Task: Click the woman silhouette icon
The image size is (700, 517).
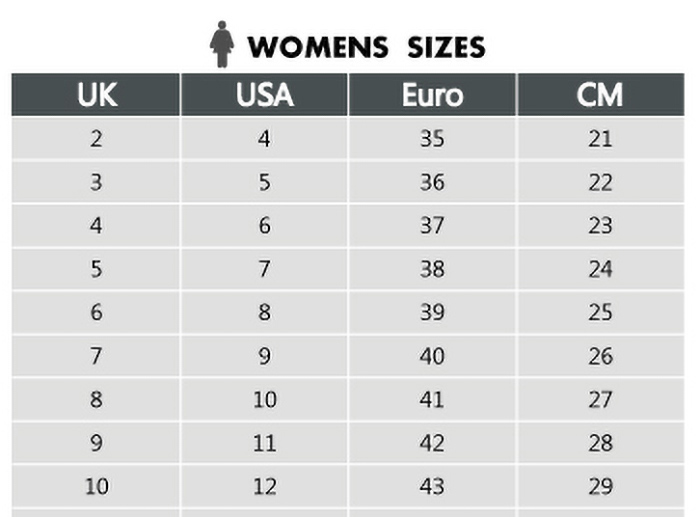Action: pyautogui.click(x=222, y=44)
